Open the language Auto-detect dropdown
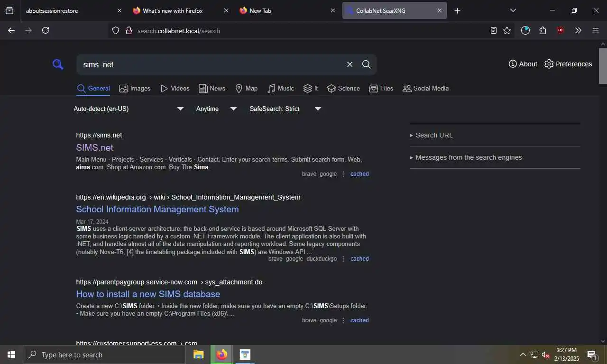This screenshot has width=607, height=364. (x=129, y=109)
